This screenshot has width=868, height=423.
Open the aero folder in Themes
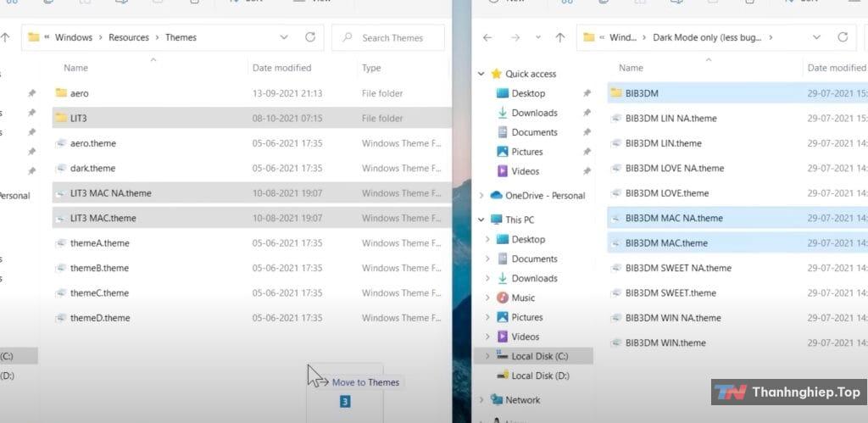(x=79, y=93)
